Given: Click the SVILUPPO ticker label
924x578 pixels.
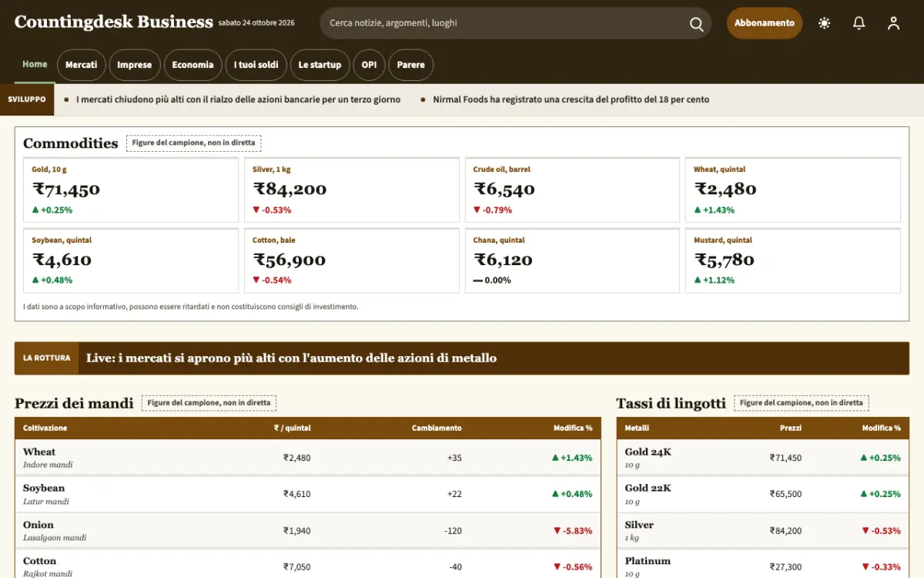Looking at the screenshot, I should (27, 99).
